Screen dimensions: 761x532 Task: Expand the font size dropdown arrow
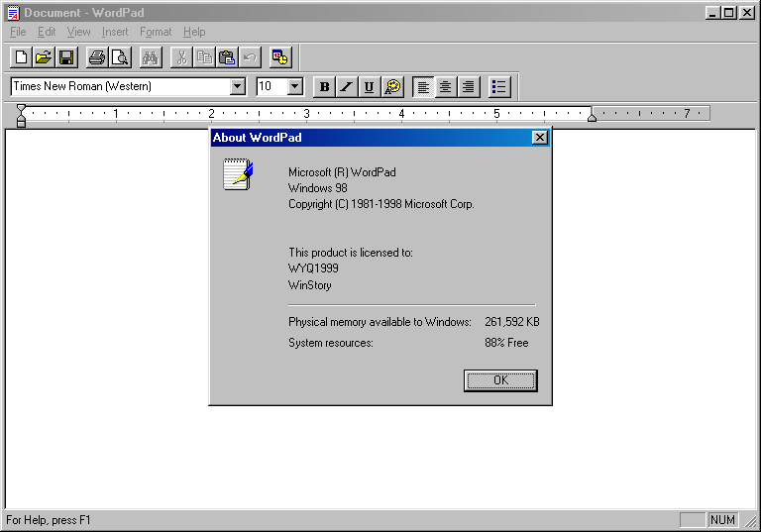point(295,87)
